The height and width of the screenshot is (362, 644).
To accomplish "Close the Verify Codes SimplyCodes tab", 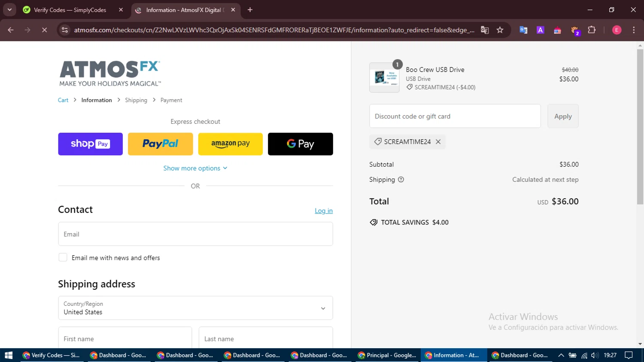I will [x=121, y=10].
